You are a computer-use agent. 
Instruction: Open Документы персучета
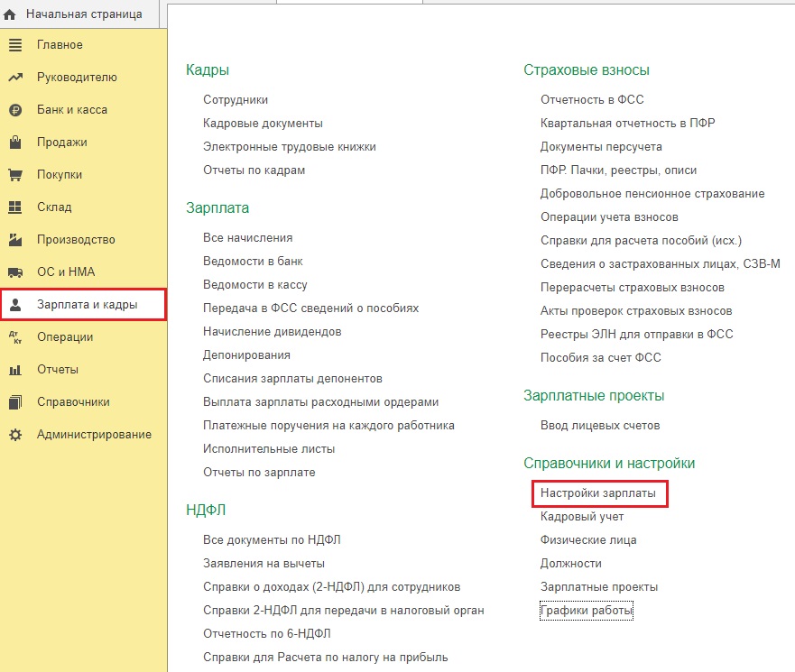(x=601, y=147)
